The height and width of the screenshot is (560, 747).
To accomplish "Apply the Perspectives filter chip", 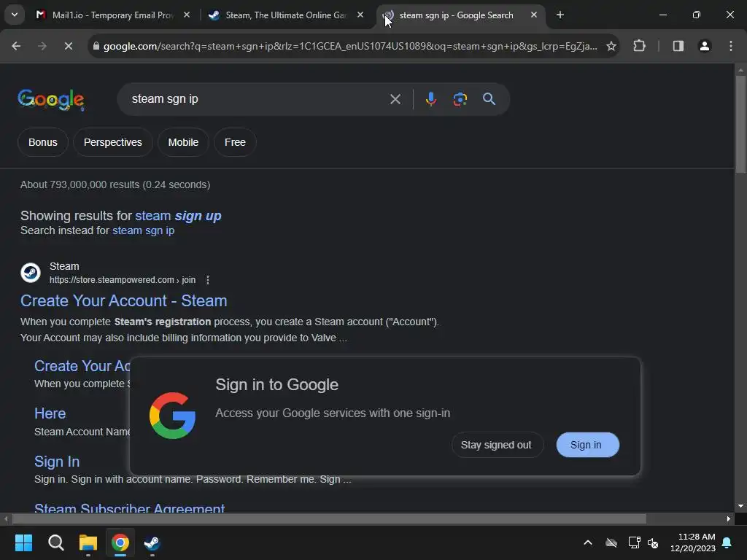I will [x=113, y=142].
